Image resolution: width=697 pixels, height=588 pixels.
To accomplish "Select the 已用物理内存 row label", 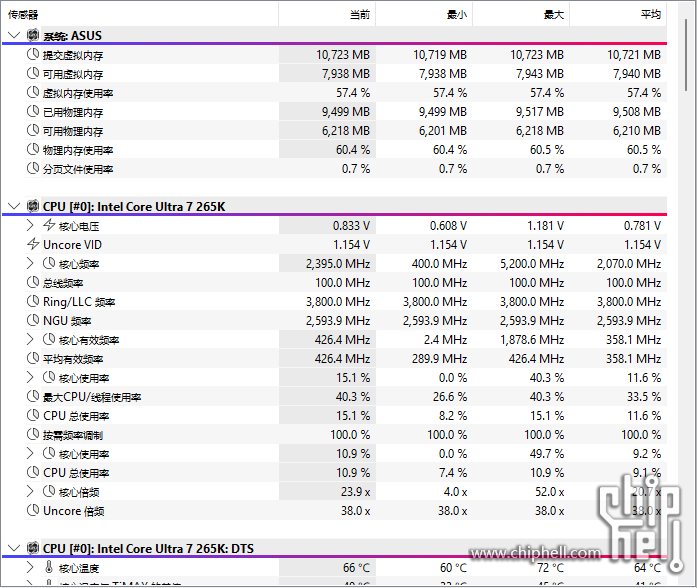I will [73, 112].
